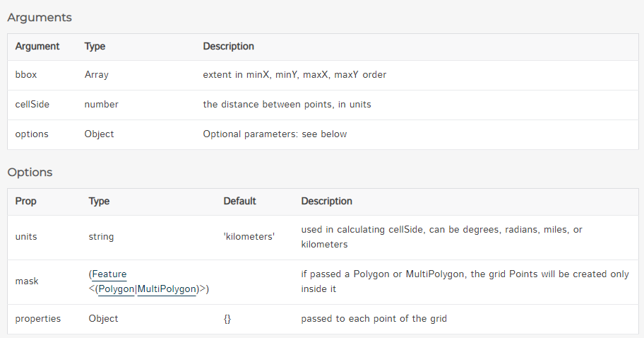
Task: Click the Array type of bbox
Action: (x=97, y=74)
